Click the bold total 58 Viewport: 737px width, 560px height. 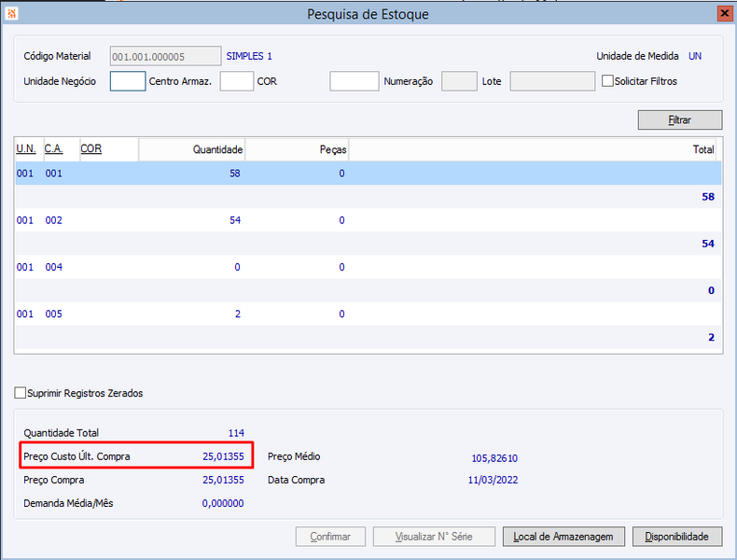(708, 197)
